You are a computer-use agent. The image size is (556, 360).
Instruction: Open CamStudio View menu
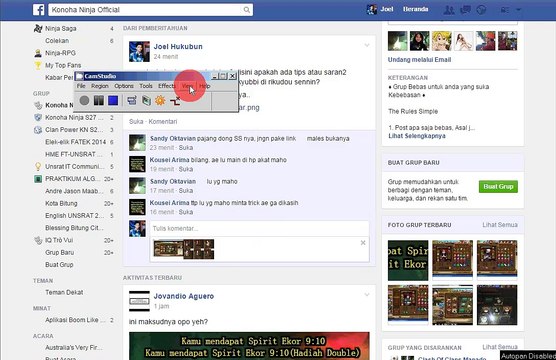tap(188, 86)
